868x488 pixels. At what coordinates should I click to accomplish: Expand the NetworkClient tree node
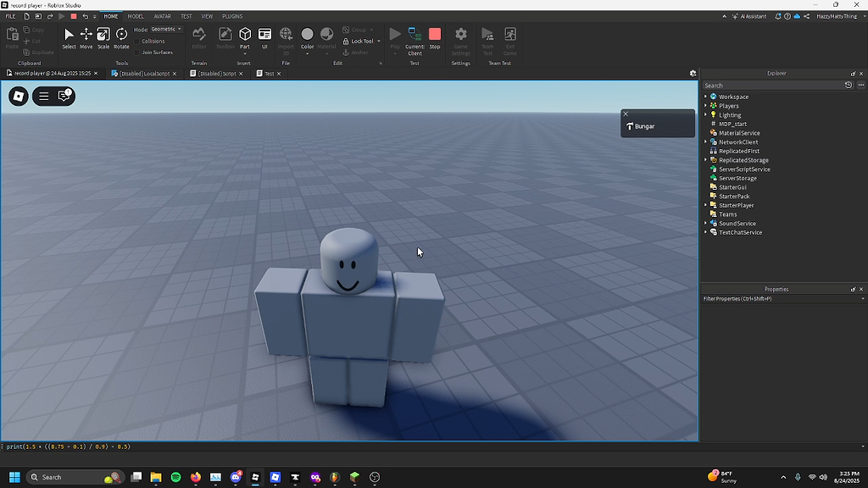(706, 141)
